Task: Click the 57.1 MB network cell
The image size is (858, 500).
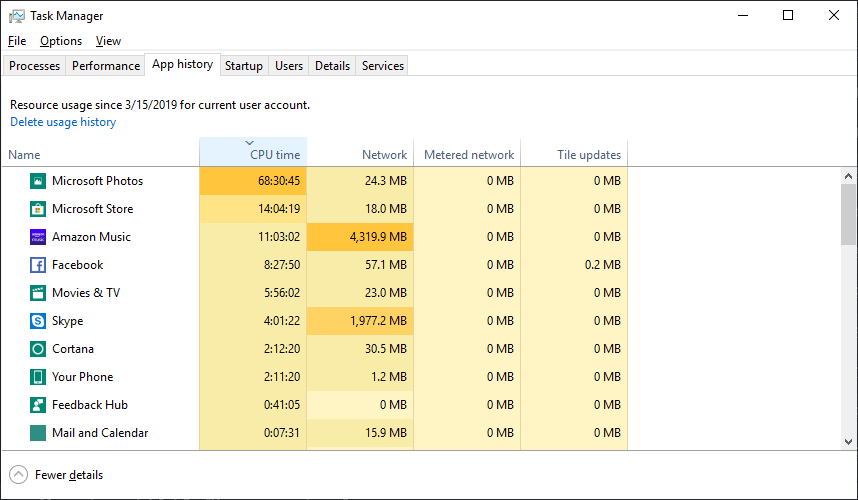Action: [360, 265]
